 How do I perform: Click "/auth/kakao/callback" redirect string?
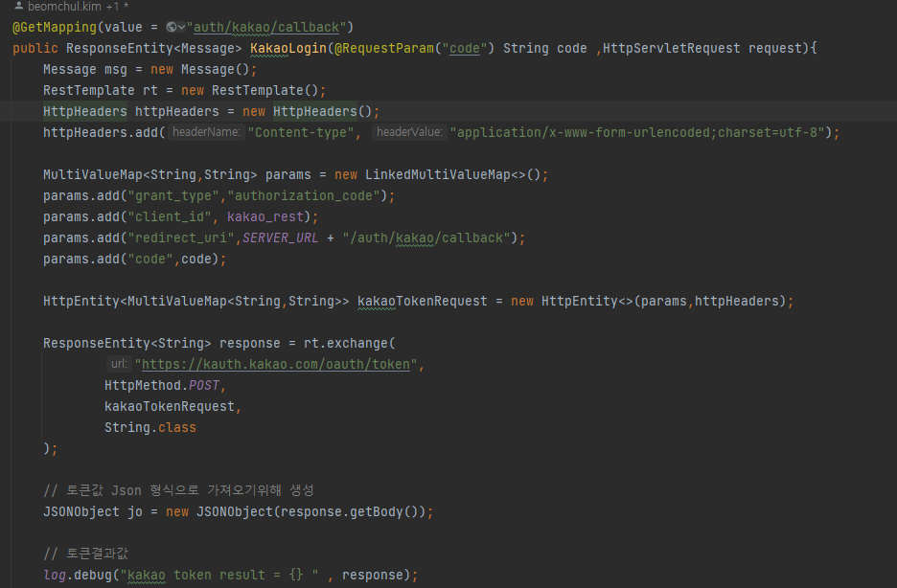pyautogui.click(x=426, y=238)
